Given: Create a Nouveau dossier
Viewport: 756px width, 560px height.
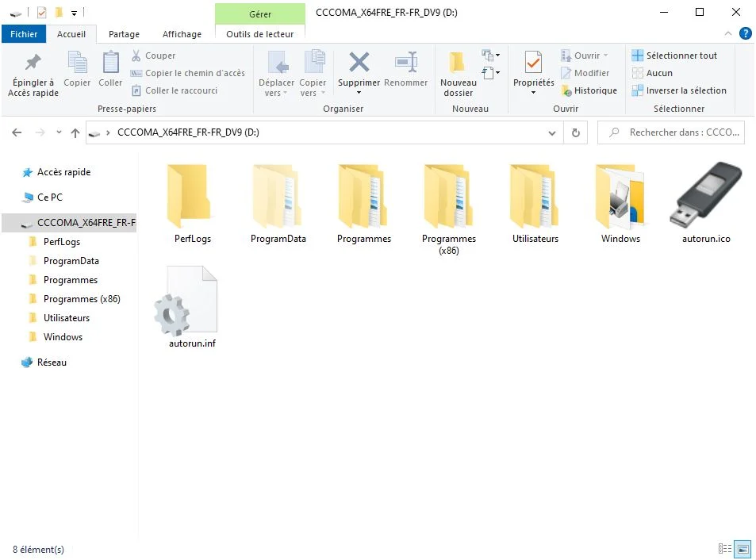Looking at the screenshot, I should click(458, 75).
